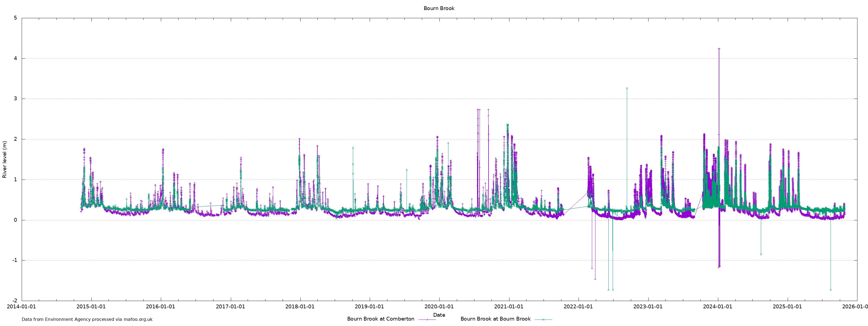
Task: Click the mafoo.org.uk data attribution text
Action: [x=87, y=319]
